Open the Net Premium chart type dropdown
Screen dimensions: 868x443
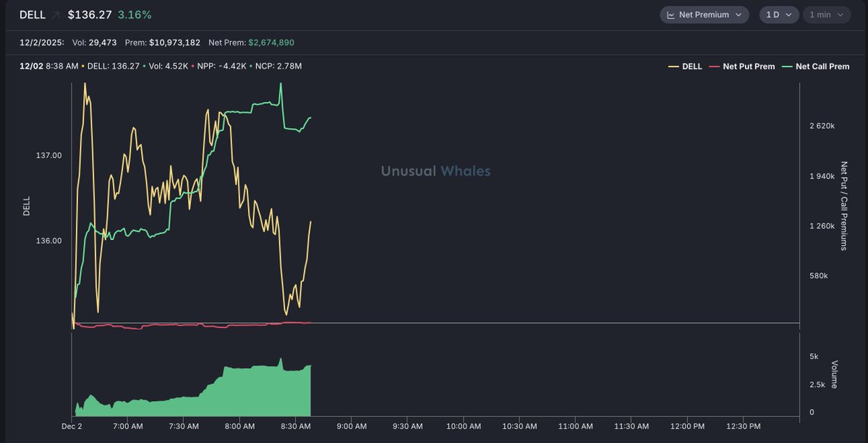coord(704,15)
